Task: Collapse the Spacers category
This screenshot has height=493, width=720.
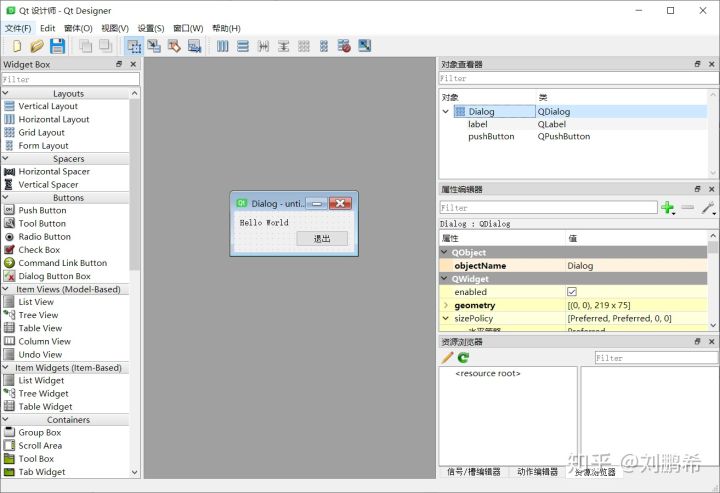Action: 6,158
